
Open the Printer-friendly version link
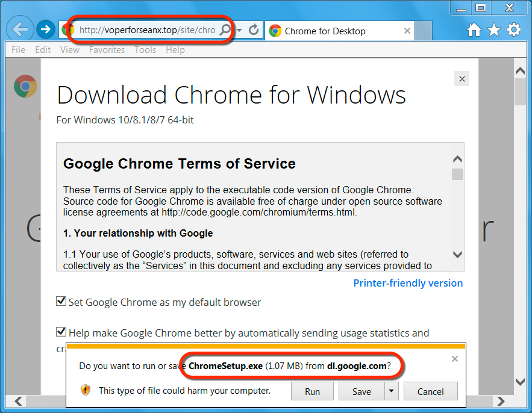click(x=408, y=283)
